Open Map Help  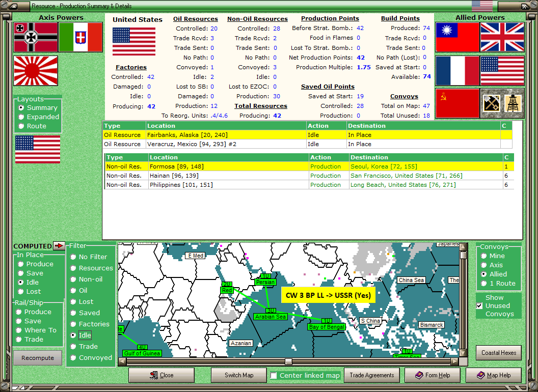point(493,375)
